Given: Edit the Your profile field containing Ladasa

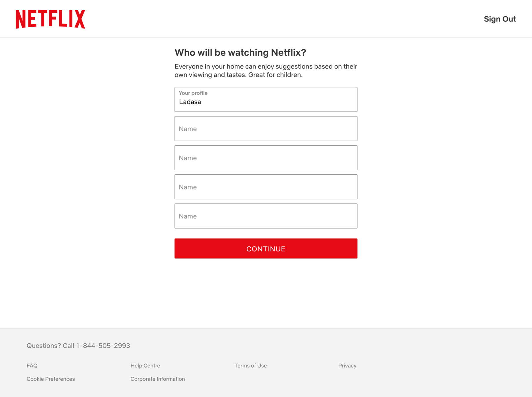Looking at the screenshot, I should (x=266, y=99).
